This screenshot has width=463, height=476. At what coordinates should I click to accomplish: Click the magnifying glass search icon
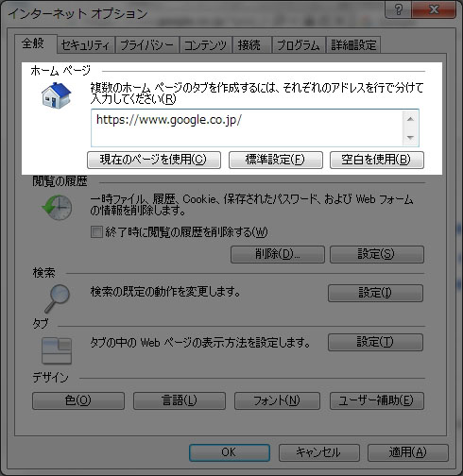point(58,298)
